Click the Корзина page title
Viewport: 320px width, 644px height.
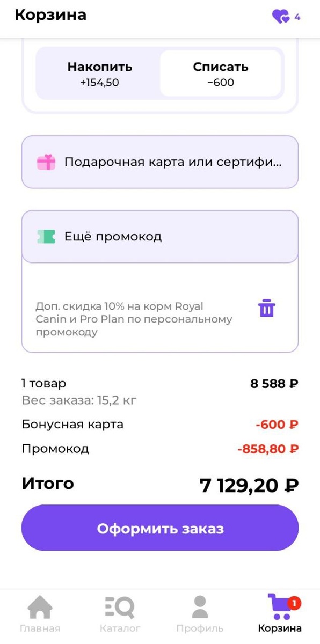click(x=51, y=15)
